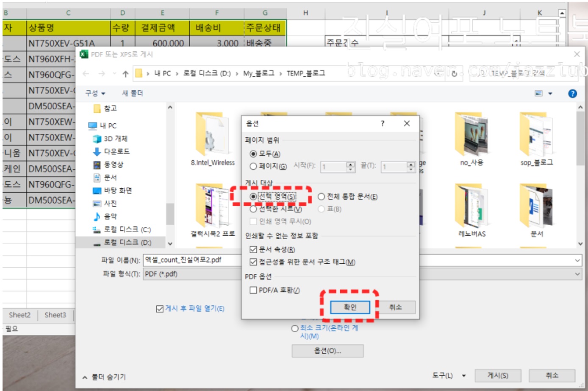Click 취소 in the 옵션 dialog
588x391 pixels.
[395, 307]
